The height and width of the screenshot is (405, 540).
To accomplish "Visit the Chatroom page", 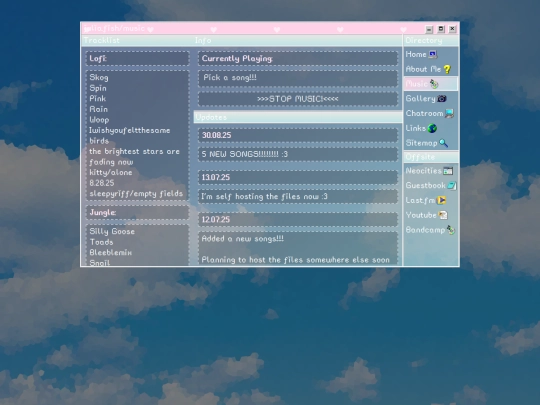I will click(x=430, y=113).
